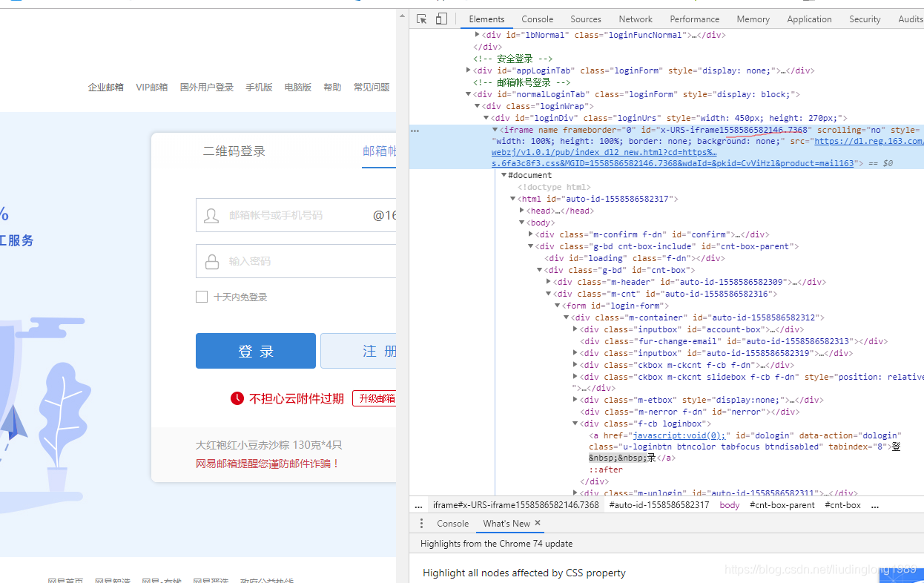Viewport: 924px width, 583px height.
Task: Select the m-nerror f-dn div line
Action: 690,412
